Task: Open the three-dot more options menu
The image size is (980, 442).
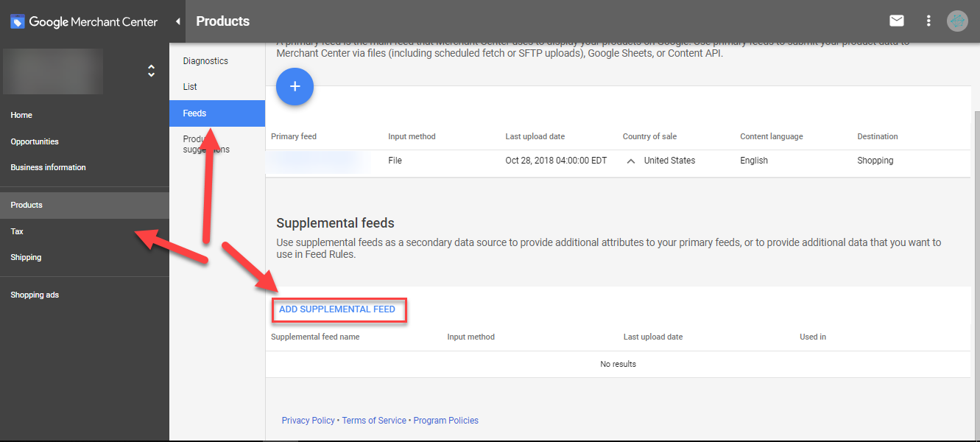Action: point(928,21)
